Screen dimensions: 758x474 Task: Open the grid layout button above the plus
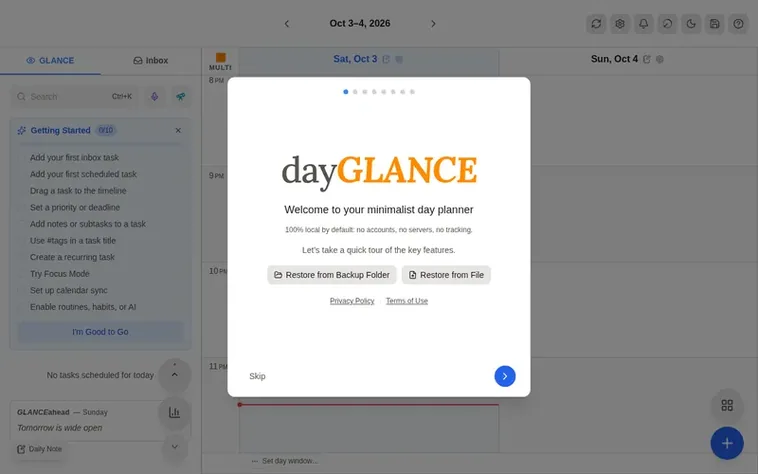(x=727, y=405)
